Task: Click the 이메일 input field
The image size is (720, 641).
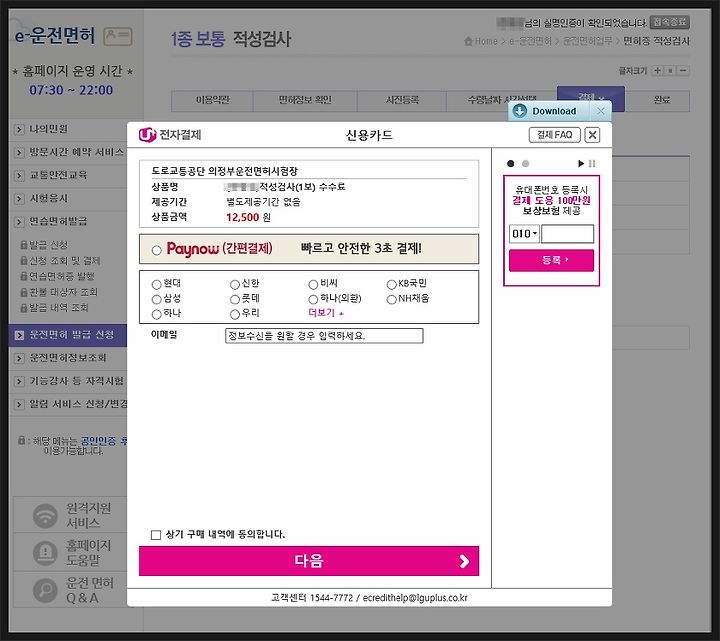Action: click(324, 336)
